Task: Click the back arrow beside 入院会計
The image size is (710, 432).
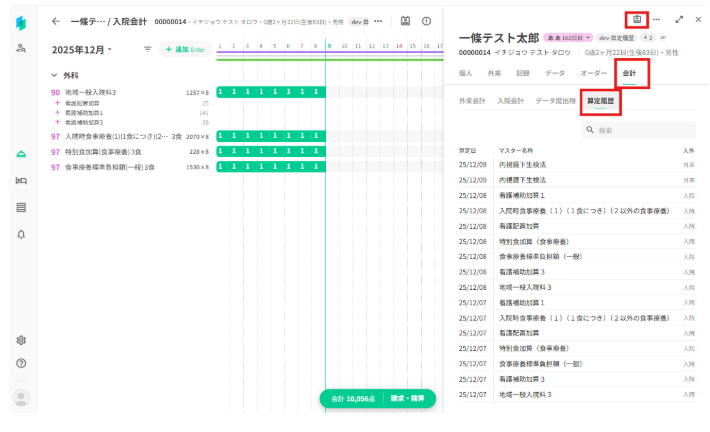Action: click(x=55, y=20)
